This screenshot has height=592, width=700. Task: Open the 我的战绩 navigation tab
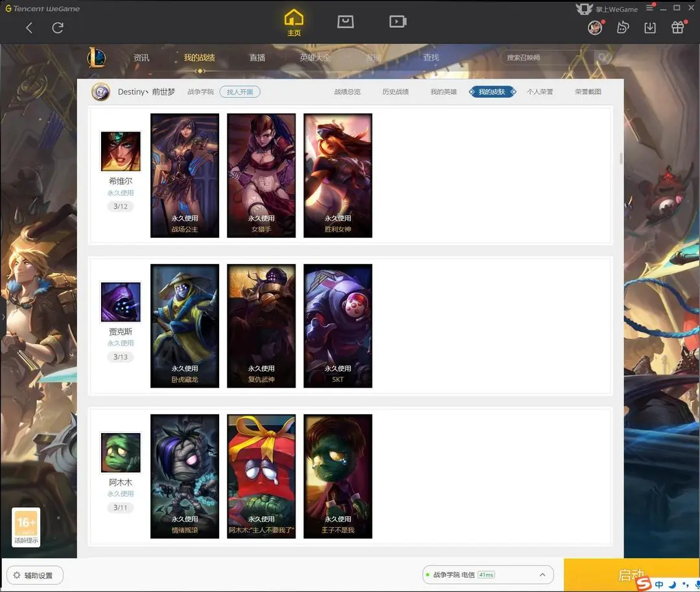coord(200,58)
